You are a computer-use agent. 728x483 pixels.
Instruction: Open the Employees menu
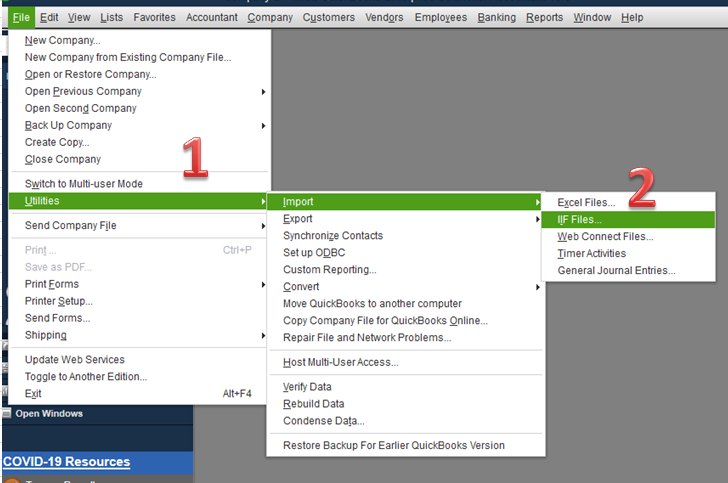[x=441, y=18]
